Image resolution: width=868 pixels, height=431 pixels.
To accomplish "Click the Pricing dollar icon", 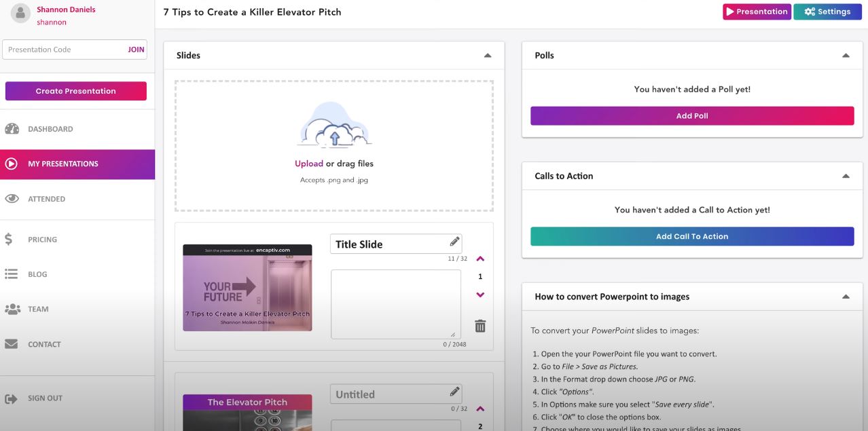I will pyautogui.click(x=9, y=239).
